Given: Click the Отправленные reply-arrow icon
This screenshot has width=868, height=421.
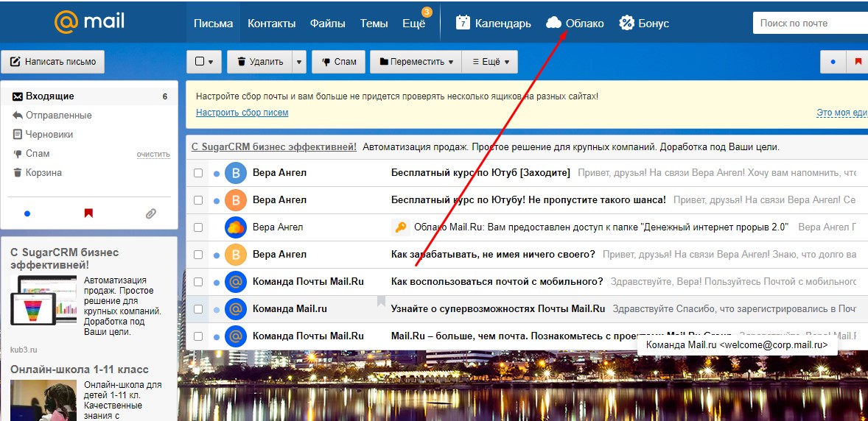Looking at the screenshot, I should tap(18, 115).
